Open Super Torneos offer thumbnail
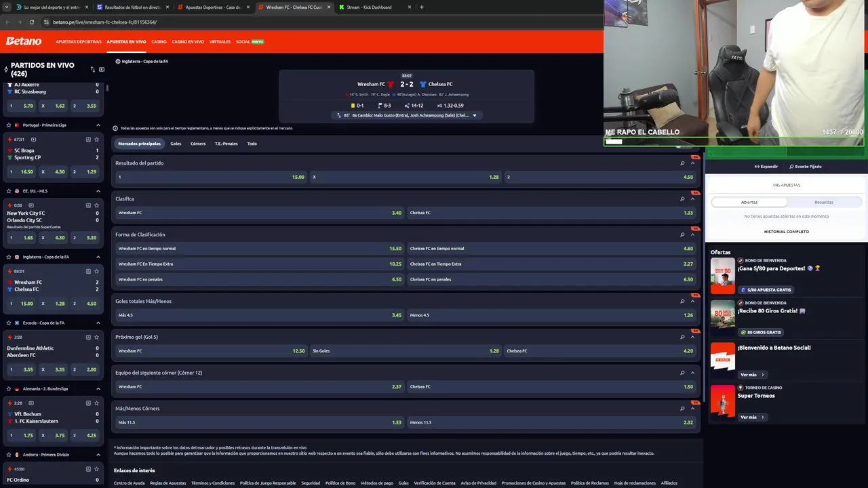Viewport: 868px width, 488px height. [723, 402]
